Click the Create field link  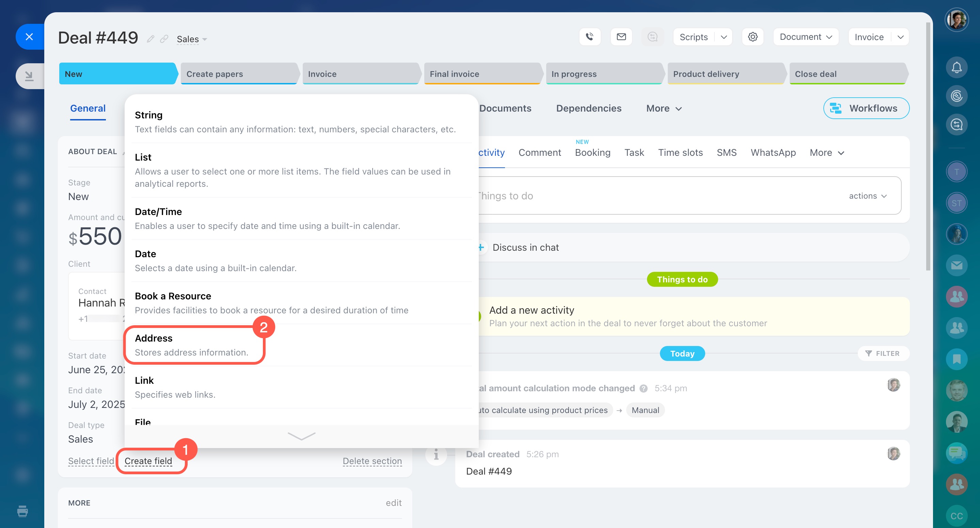pos(148,461)
